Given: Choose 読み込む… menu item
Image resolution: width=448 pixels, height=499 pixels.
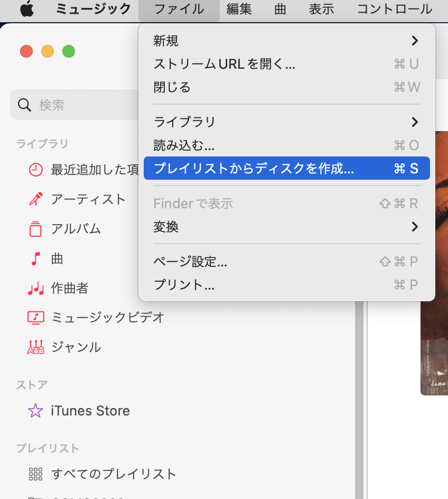Looking at the screenshot, I should (287, 145).
